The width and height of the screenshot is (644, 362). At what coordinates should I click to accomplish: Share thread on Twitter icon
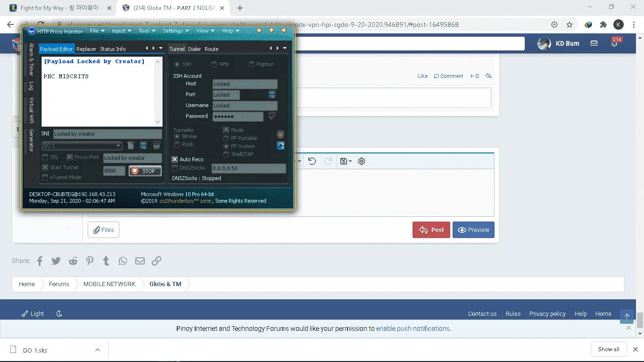[56, 261]
